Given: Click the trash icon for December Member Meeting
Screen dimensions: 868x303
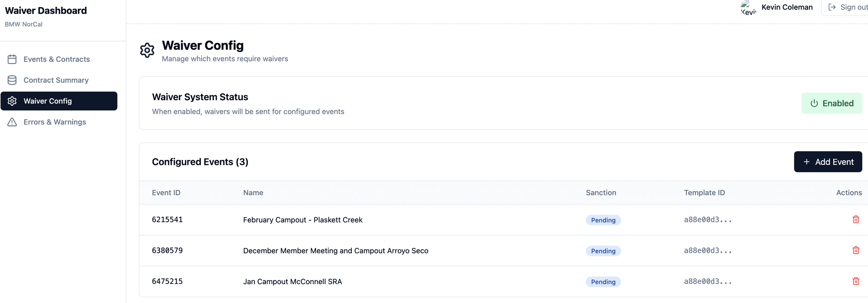Looking at the screenshot, I should tap(855, 250).
